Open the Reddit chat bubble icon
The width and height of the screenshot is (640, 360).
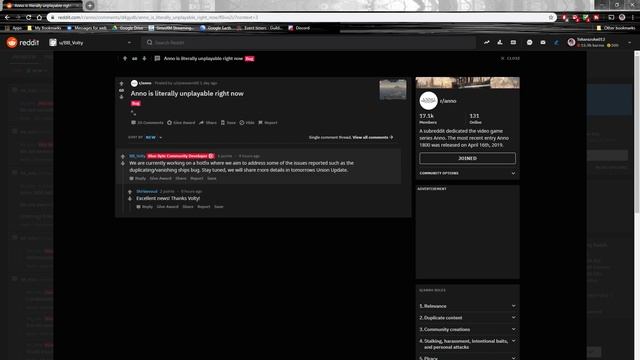pyautogui.click(x=529, y=42)
